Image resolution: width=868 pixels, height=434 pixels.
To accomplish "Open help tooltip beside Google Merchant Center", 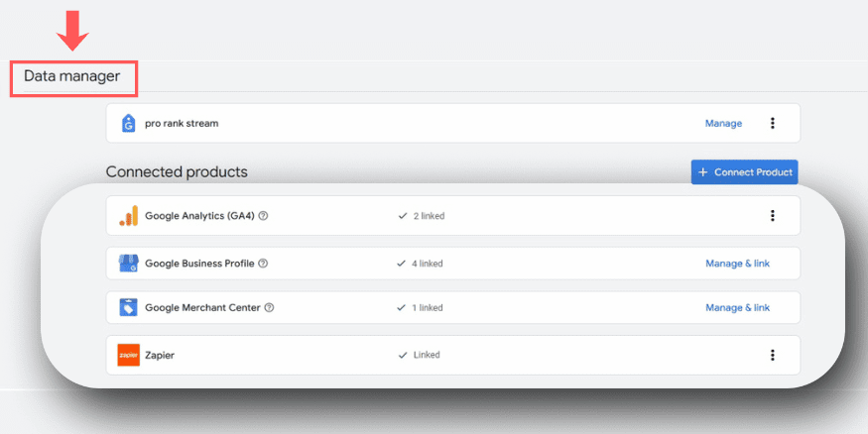I will pos(269,308).
